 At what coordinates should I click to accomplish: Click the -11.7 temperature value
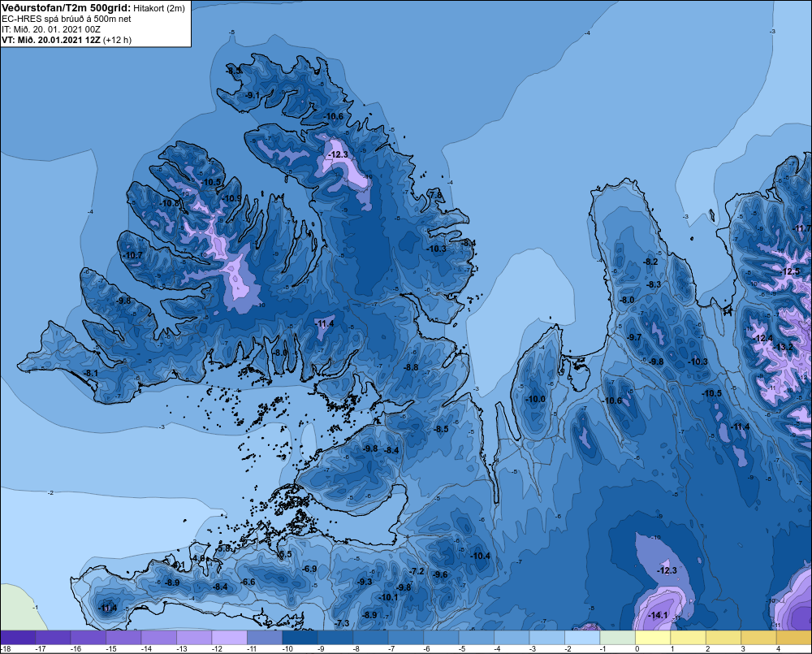[802, 228]
